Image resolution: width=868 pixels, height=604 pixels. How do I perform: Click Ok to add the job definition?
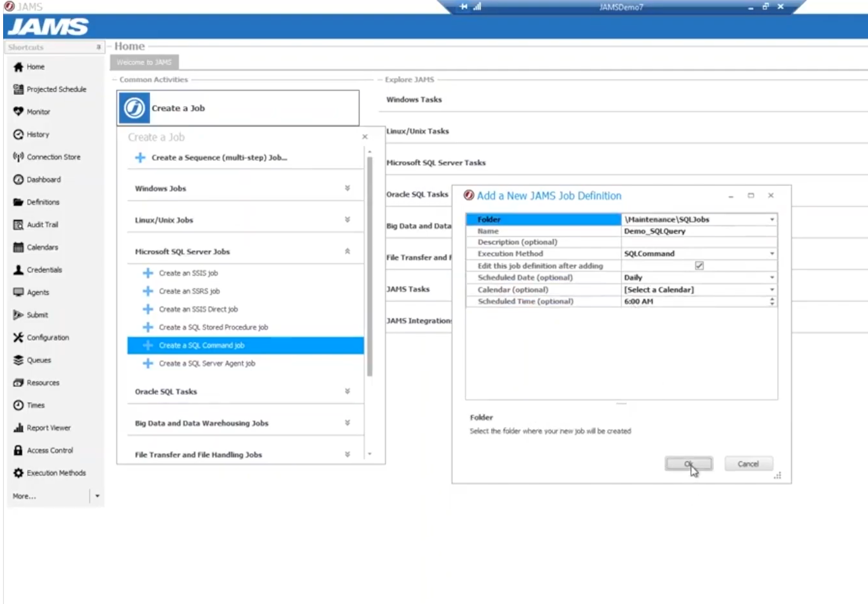689,464
